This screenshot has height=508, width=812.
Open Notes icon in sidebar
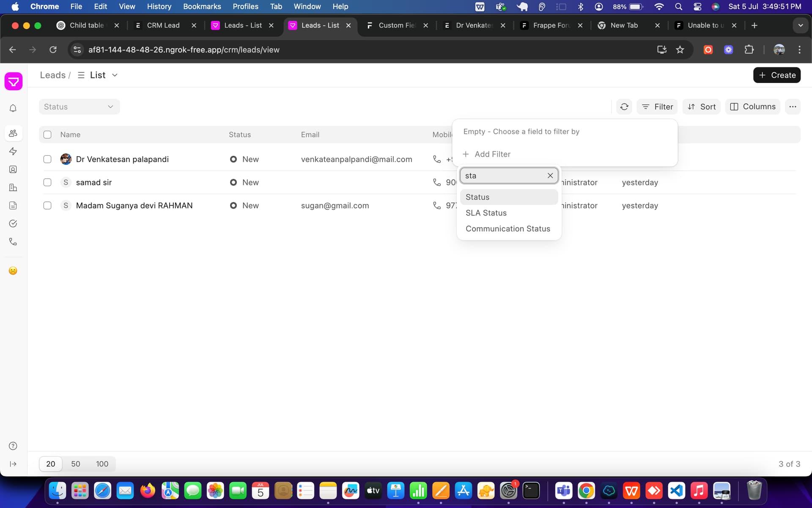point(13,206)
